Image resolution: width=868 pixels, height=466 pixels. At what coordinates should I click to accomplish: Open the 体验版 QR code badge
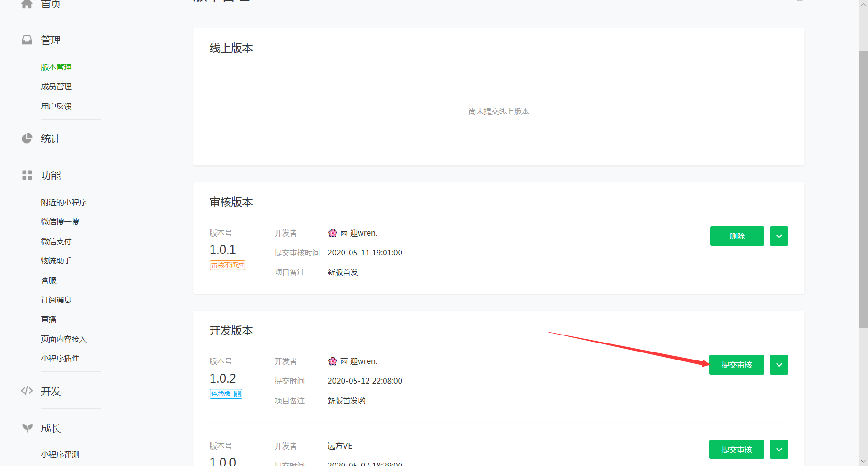[226, 393]
